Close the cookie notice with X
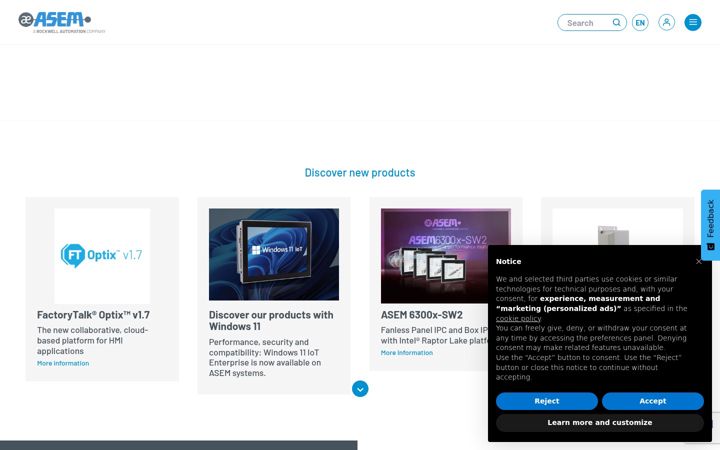720x450 pixels. coord(698,262)
